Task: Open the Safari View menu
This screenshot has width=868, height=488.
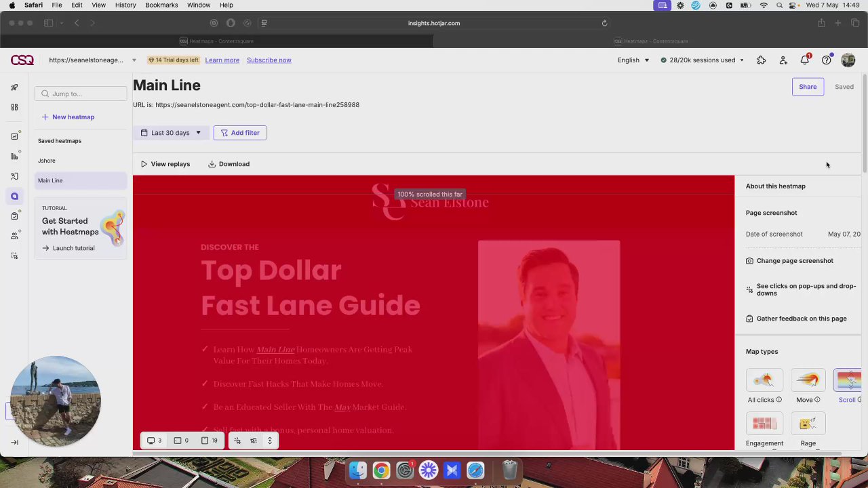Action: pyautogui.click(x=98, y=5)
